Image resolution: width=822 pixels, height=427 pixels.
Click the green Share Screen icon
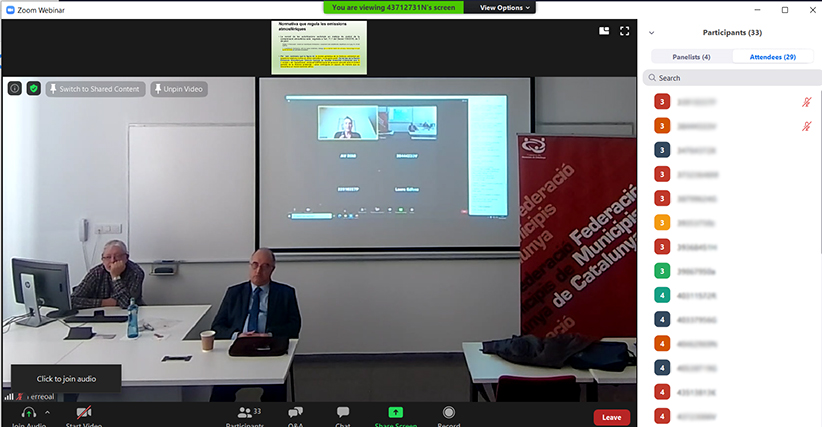tap(395, 413)
